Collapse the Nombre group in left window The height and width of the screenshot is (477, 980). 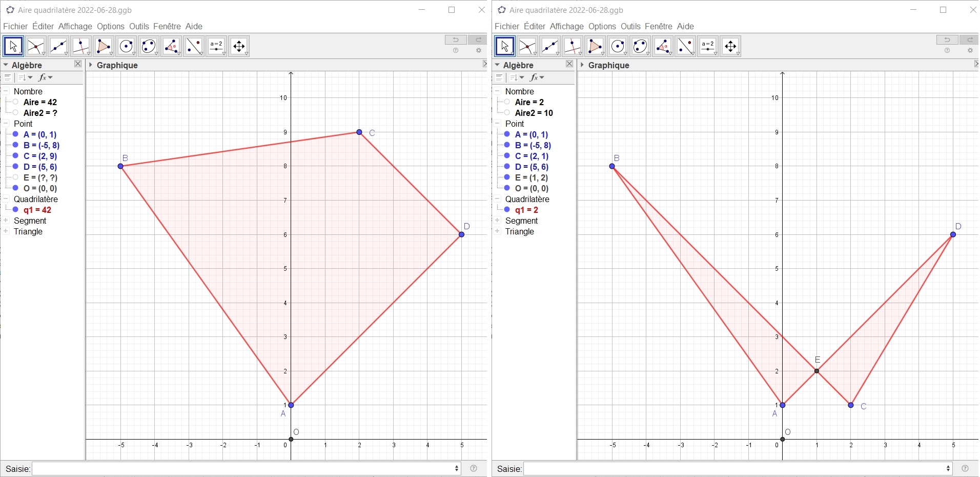tap(6, 91)
